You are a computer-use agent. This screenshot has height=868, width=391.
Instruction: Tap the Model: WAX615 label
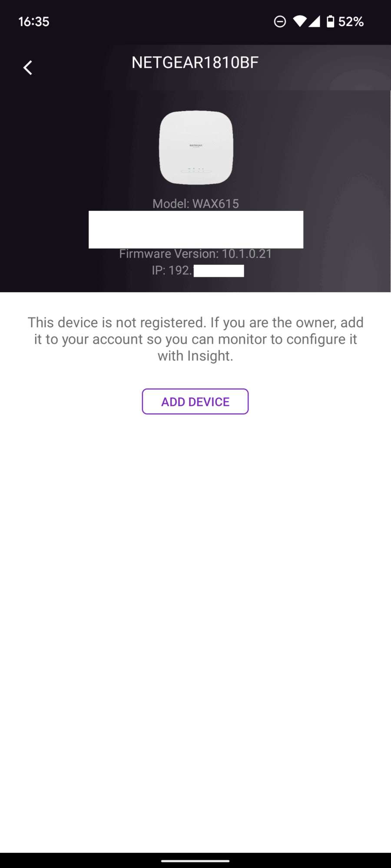point(195,204)
